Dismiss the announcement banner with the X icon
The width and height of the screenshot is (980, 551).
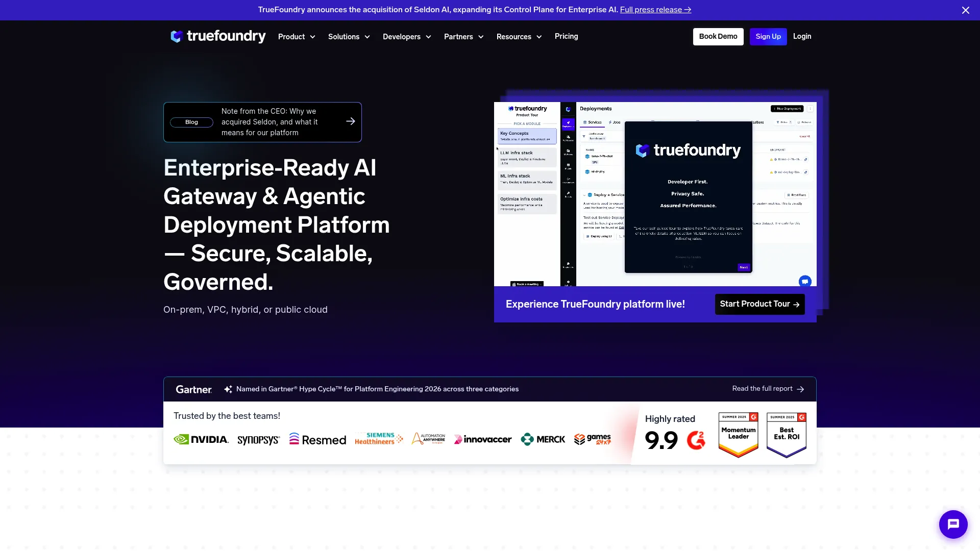tap(965, 10)
